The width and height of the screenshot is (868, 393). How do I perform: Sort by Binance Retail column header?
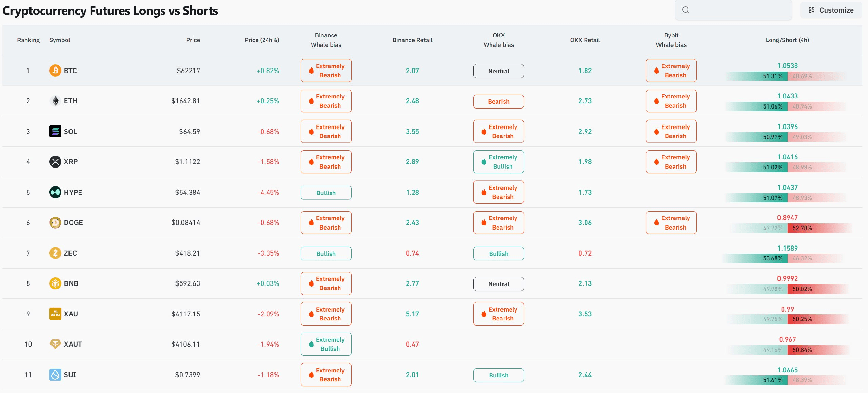point(412,40)
